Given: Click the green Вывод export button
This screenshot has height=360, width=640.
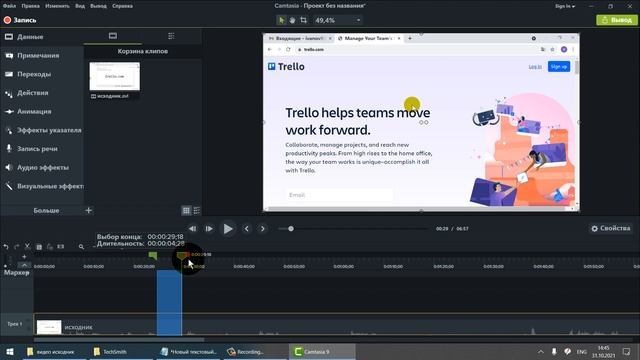Looking at the screenshot, I should point(617,20).
